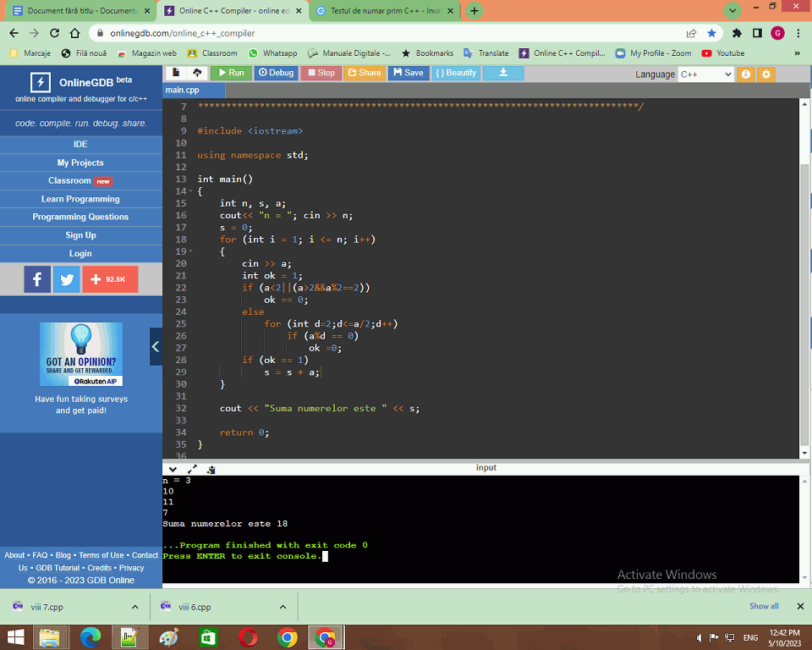812x650 pixels.
Task: Fold the for-loop code block
Action: 191,252
